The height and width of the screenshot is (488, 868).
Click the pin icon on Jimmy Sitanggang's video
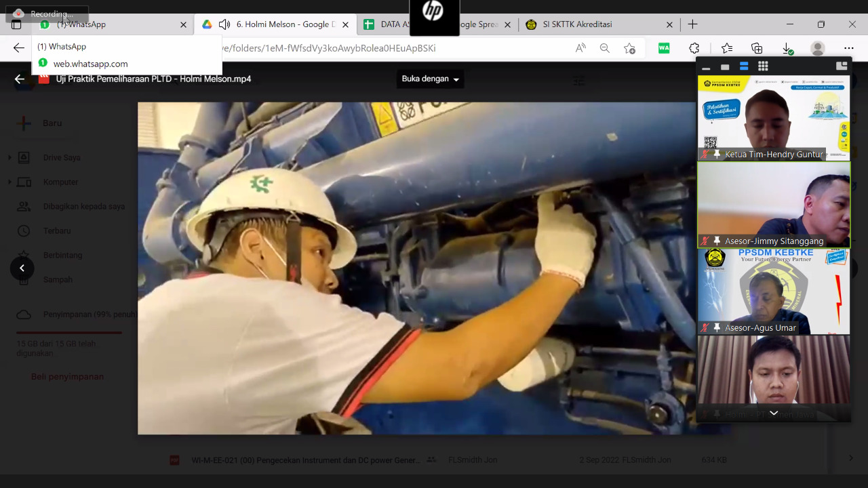coord(717,241)
